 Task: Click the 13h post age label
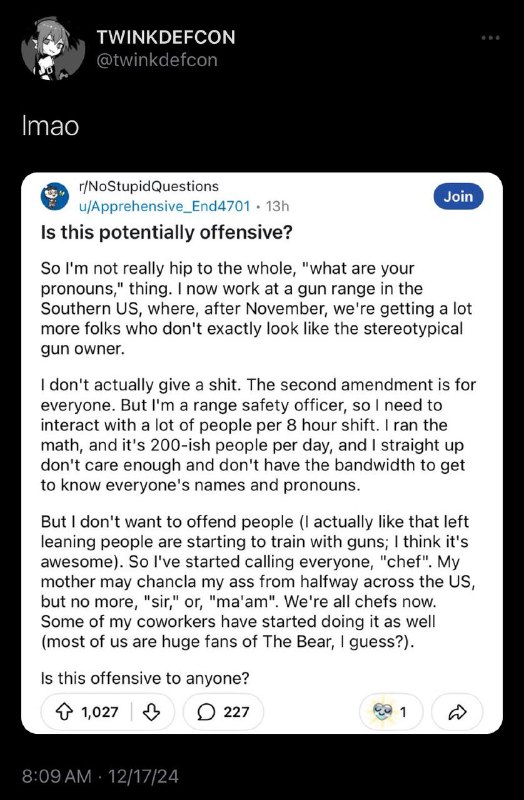tap(278, 206)
